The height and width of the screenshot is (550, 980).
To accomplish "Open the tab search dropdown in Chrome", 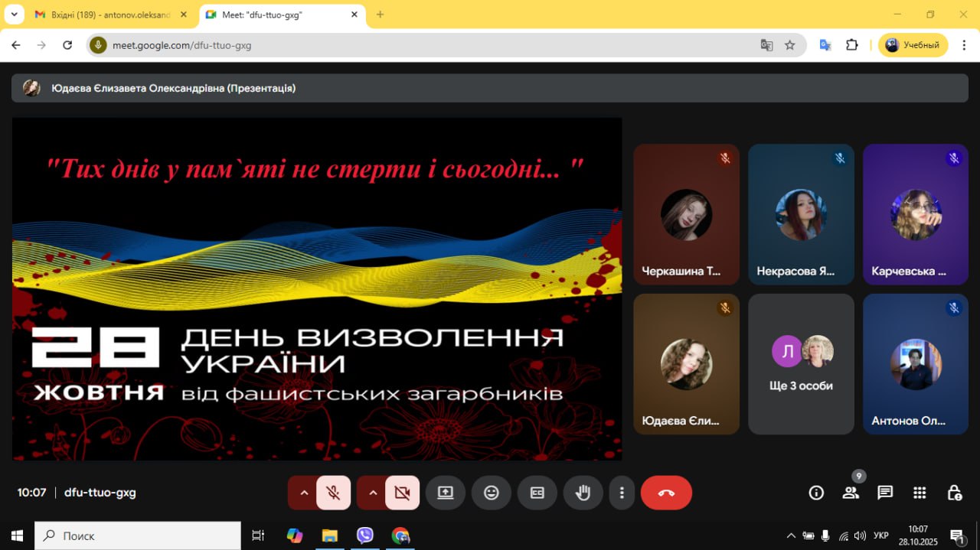I will click(14, 15).
